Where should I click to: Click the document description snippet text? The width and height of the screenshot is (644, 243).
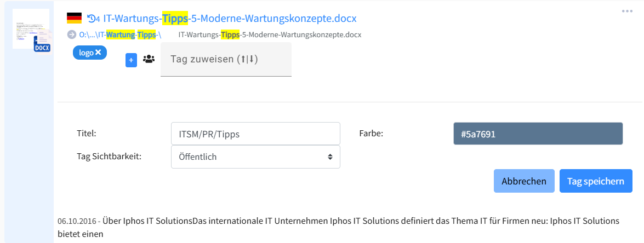[338, 227]
